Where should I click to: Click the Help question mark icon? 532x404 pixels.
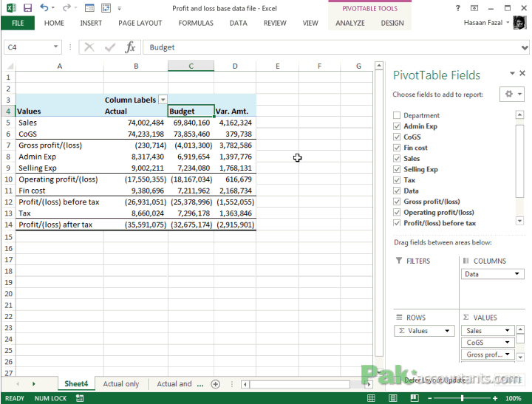click(x=457, y=8)
